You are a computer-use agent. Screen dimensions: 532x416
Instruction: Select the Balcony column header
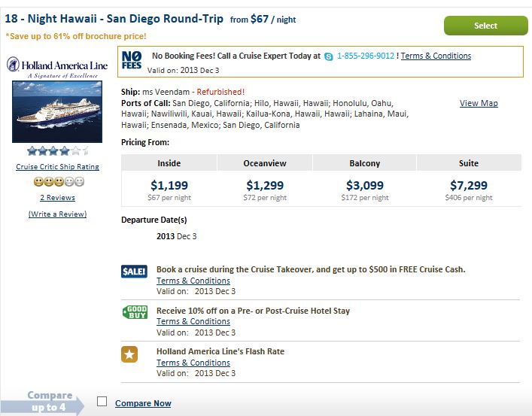click(365, 163)
